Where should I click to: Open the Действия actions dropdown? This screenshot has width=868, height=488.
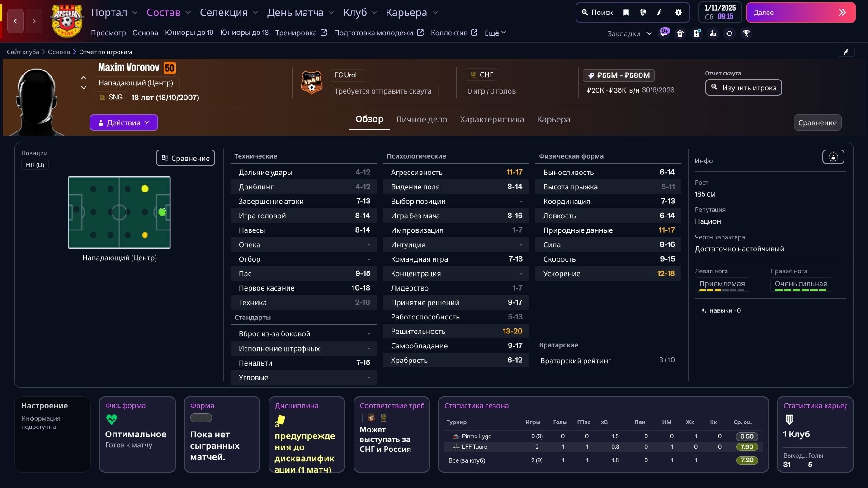(123, 122)
